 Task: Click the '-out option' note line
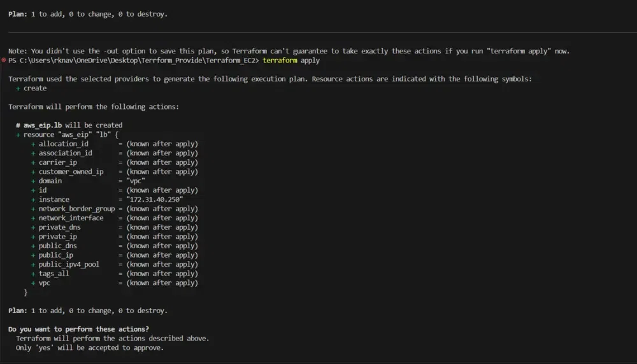click(x=289, y=51)
